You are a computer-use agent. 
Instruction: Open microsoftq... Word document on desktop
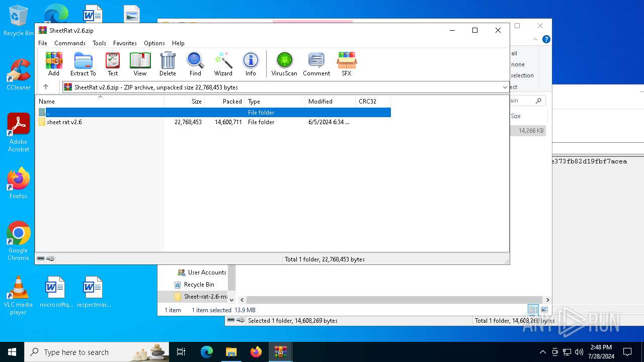click(x=56, y=292)
